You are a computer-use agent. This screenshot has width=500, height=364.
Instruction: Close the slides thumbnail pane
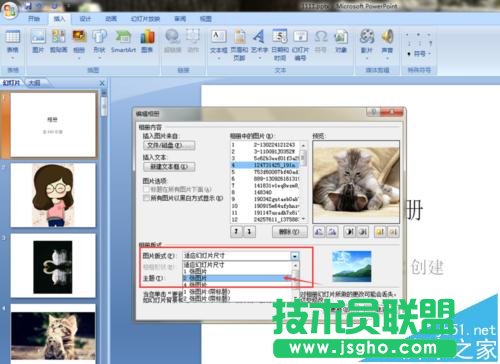[x=102, y=83]
